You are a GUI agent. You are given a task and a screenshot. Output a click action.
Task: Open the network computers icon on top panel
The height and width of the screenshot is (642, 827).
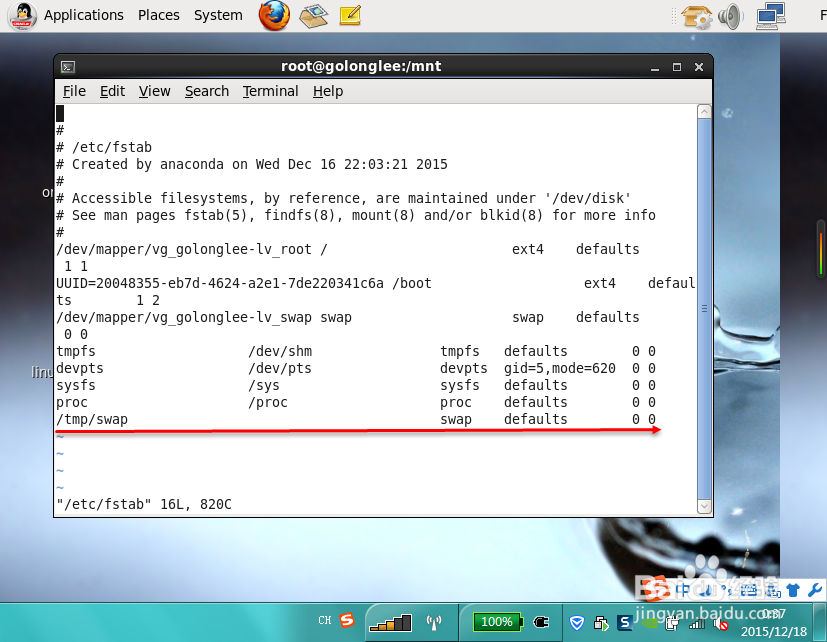point(770,16)
